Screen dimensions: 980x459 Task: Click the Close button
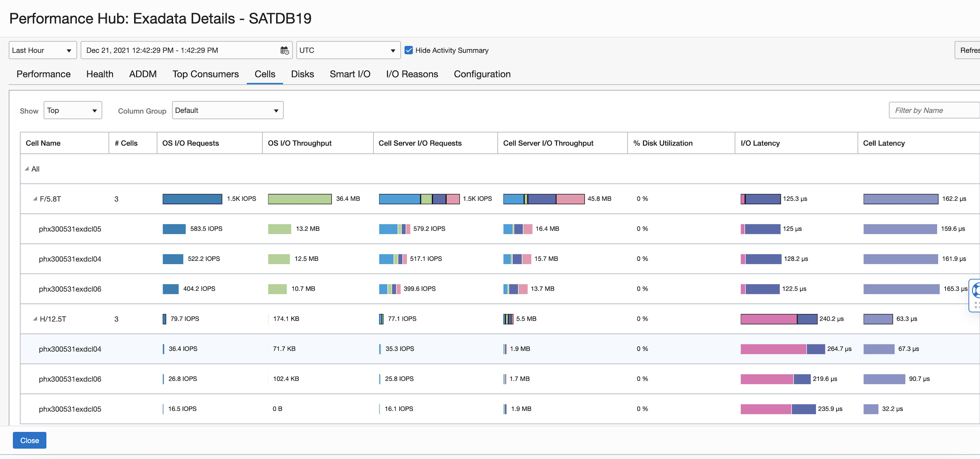coord(29,440)
